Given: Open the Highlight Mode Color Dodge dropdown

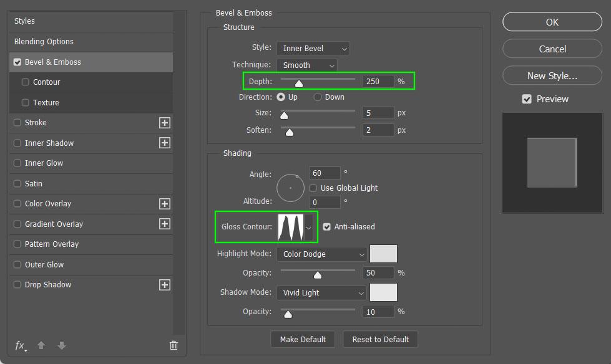Looking at the screenshot, I should (x=322, y=254).
